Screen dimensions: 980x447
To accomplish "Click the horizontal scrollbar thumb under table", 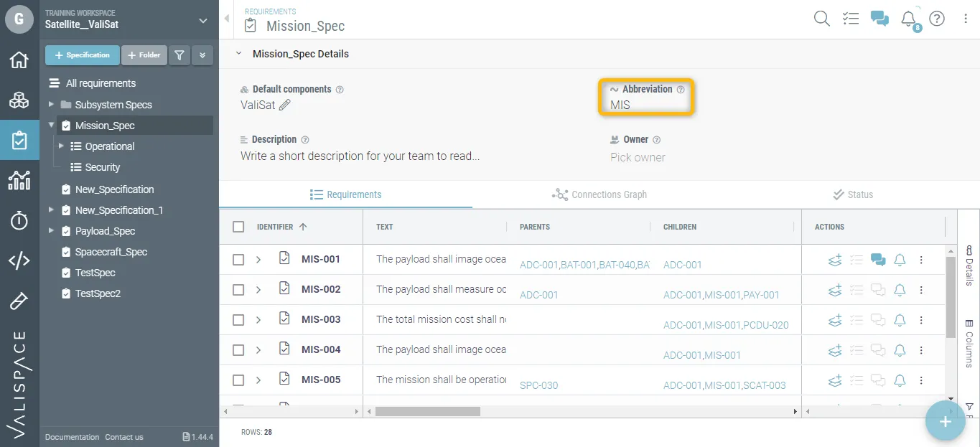I will [x=427, y=412].
